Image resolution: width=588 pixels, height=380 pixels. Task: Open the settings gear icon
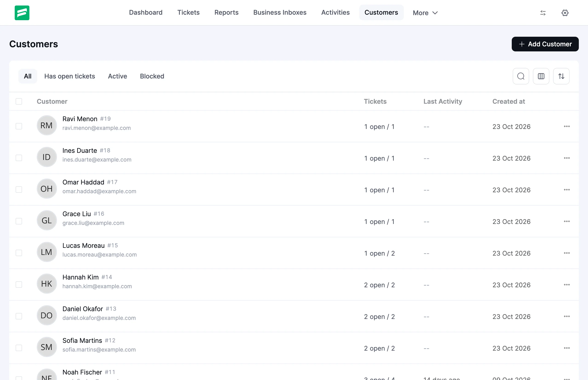565,13
